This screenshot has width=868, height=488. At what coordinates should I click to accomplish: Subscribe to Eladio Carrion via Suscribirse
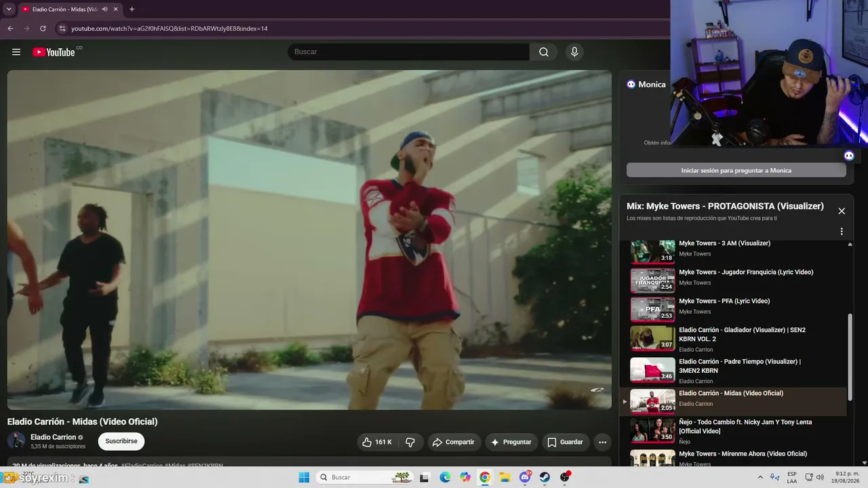tap(121, 441)
